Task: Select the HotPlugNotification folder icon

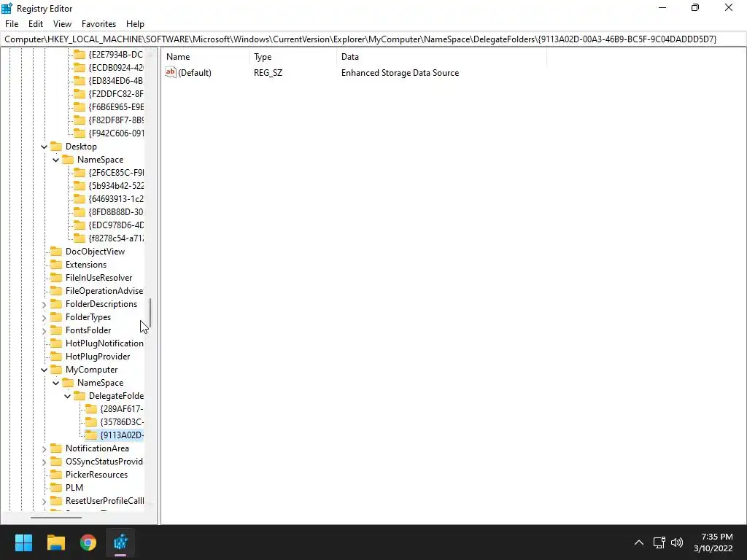Action: tap(56, 343)
